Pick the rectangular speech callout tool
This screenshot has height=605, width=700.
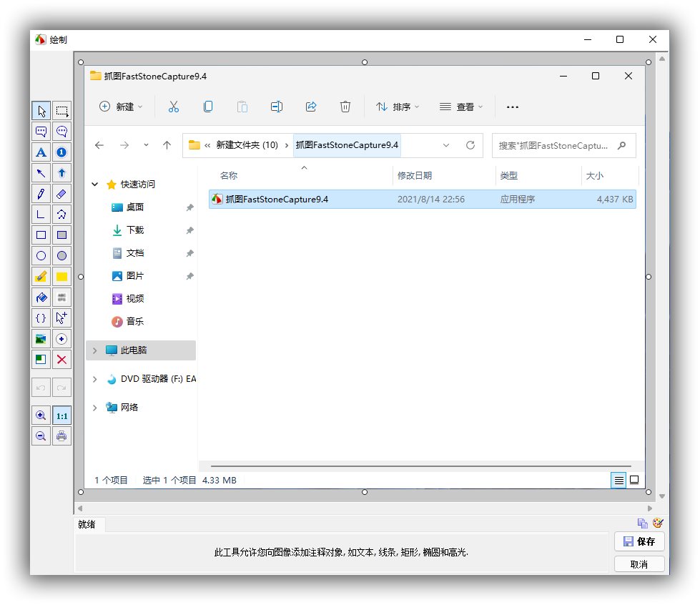coord(41,132)
